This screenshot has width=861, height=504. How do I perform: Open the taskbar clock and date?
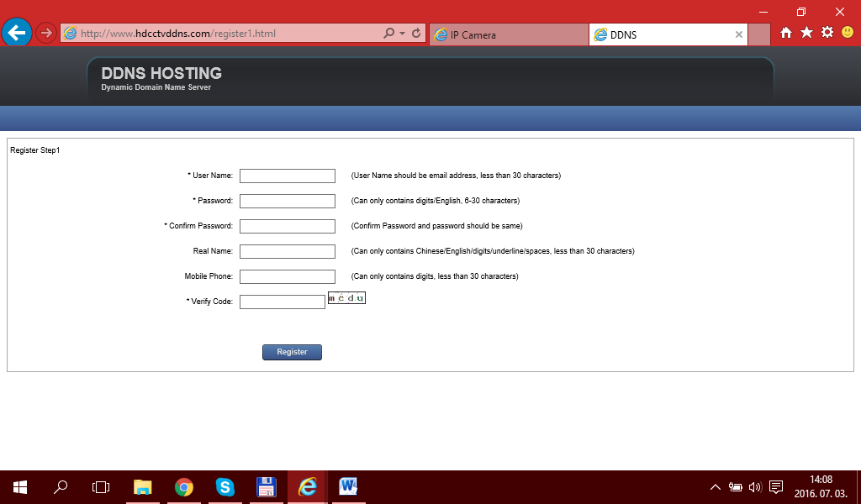[821, 486]
